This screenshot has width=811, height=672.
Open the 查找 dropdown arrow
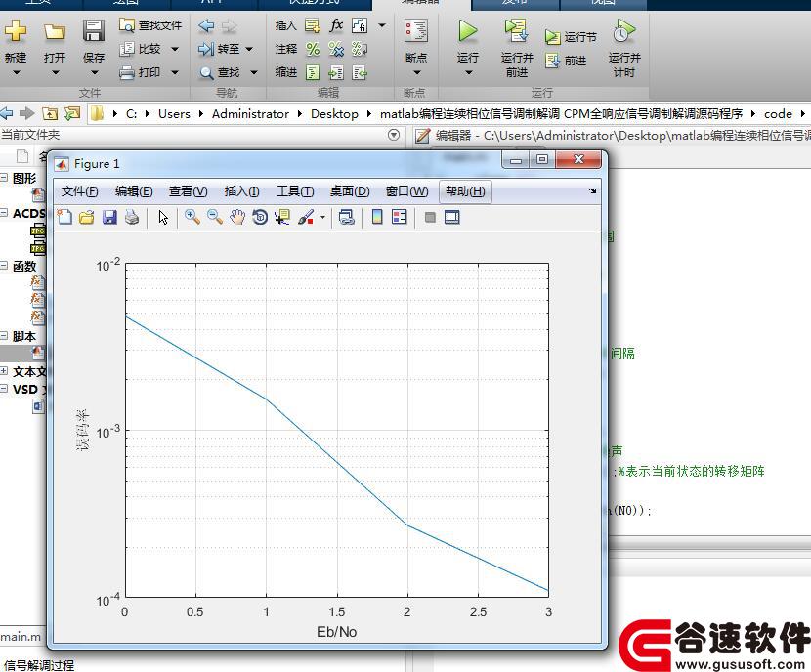[x=254, y=73]
